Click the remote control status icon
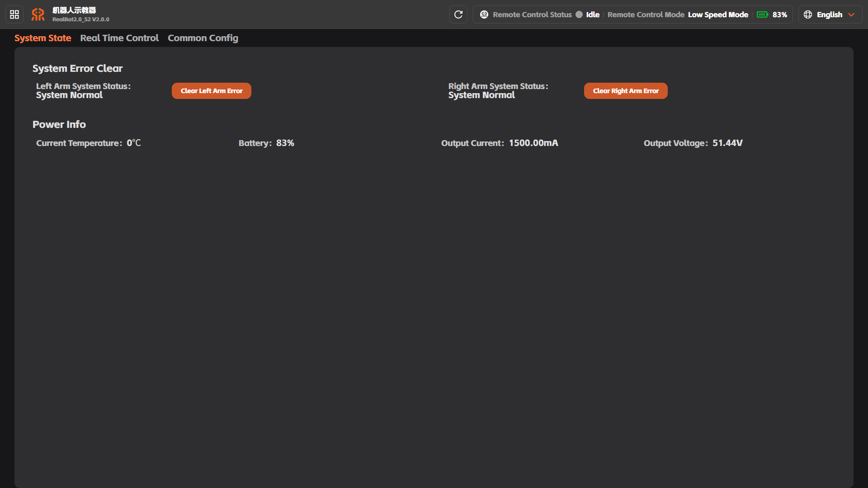 pyautogui.click(x=484, y=14)
